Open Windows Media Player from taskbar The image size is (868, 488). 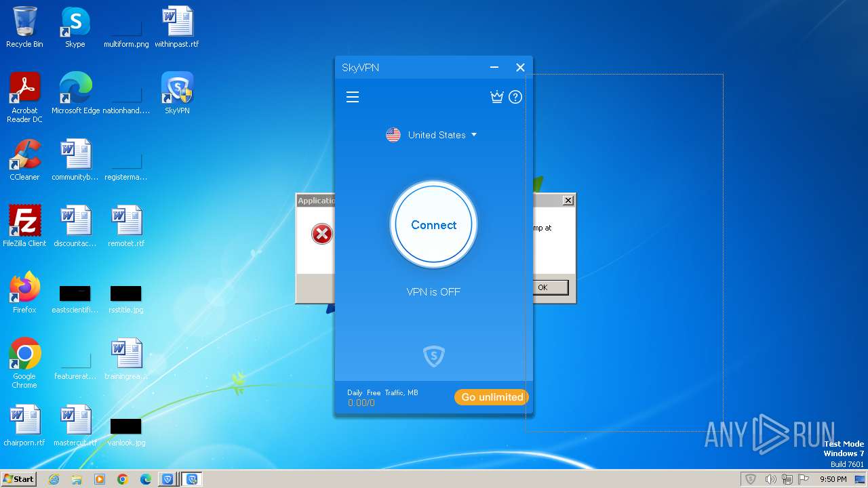click(x=100, y=479)
